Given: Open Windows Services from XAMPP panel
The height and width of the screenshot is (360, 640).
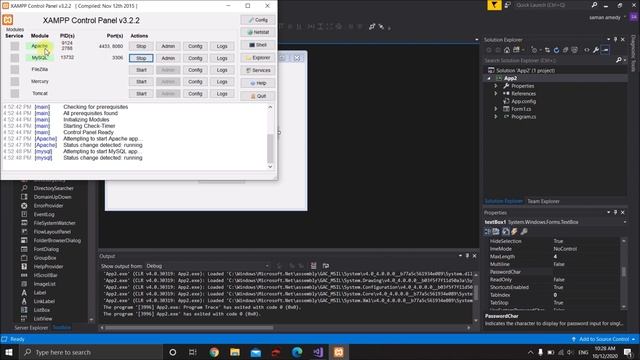Looking at the screenshot, I should pos(258,70).
